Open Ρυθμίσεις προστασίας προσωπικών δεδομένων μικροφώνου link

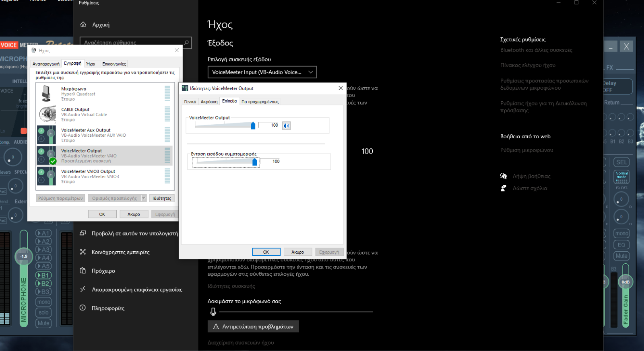(x=544, y=84)
